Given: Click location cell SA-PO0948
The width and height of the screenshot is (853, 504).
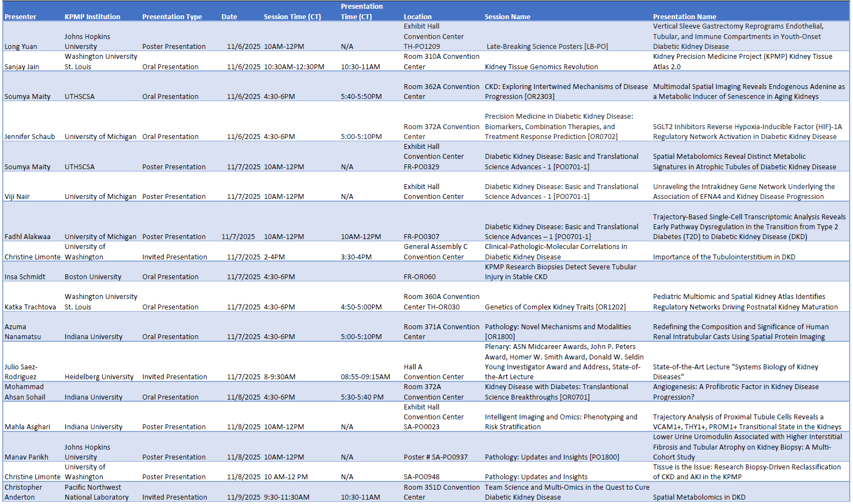Looking at the screenshot, I should 422,477.
